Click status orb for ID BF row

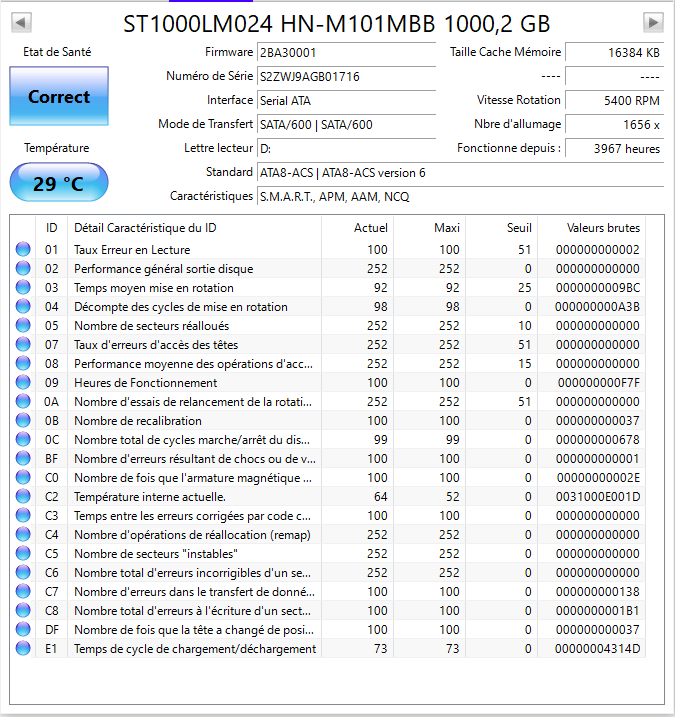click(23, 458)
